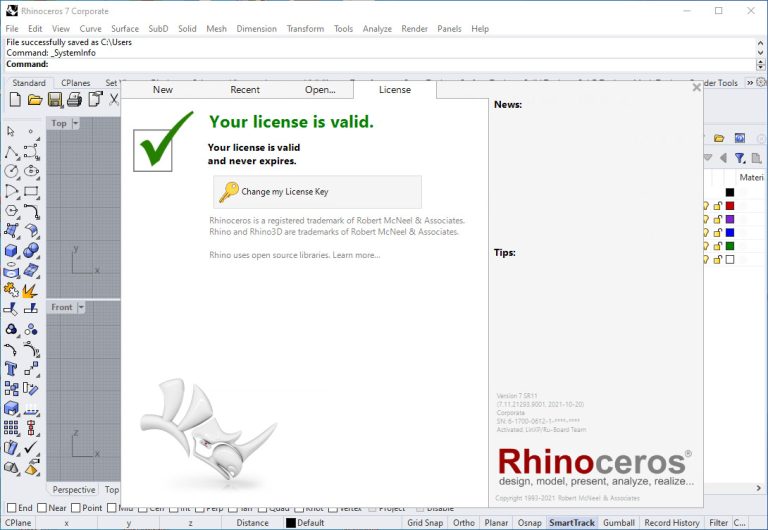This screenshot has width=768, height=530.
Task: Click the puzzle piece Join tool
Action: coord(11,290)
